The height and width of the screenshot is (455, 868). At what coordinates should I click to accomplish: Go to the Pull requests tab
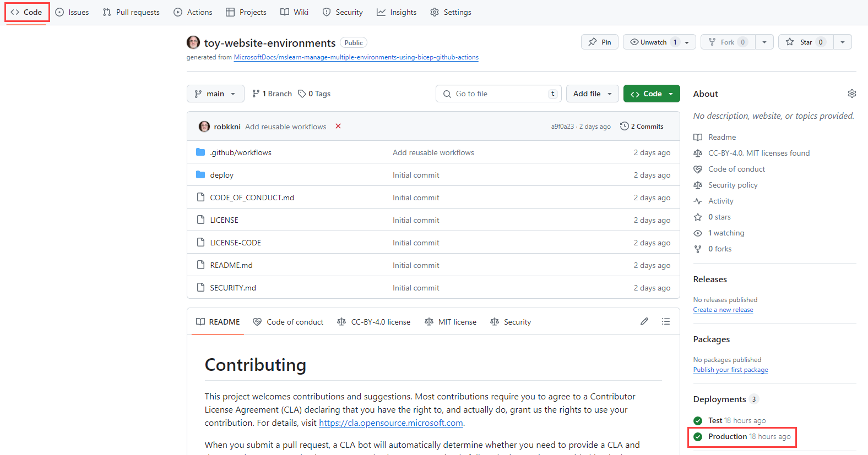click(131, 12)
